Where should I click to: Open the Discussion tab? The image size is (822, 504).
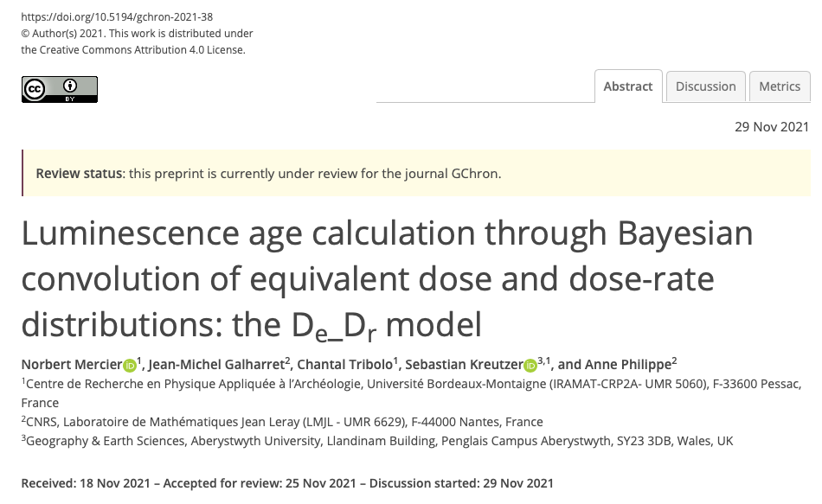pos(705,86)
